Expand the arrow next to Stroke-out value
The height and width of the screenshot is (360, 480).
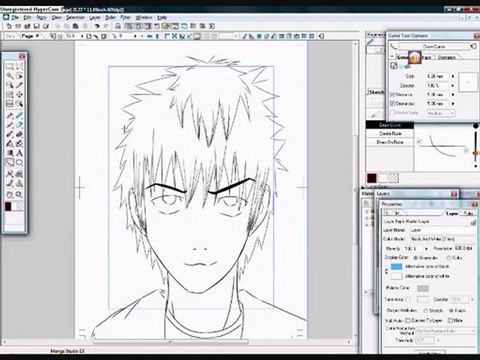453,104
